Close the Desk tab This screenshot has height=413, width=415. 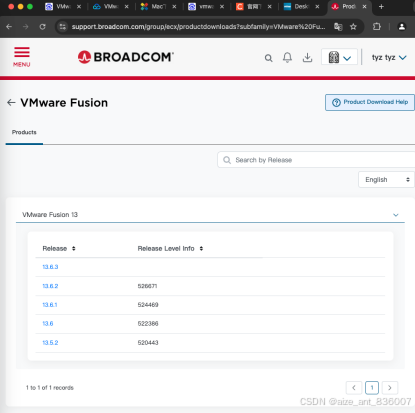(x=317, y=7)
